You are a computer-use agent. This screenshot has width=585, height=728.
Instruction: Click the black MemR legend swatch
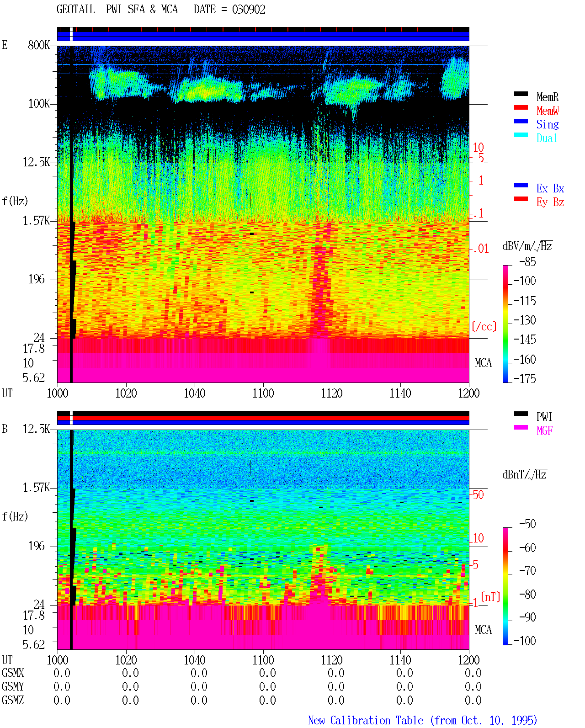pyautogui.click(x=521, y=94)
